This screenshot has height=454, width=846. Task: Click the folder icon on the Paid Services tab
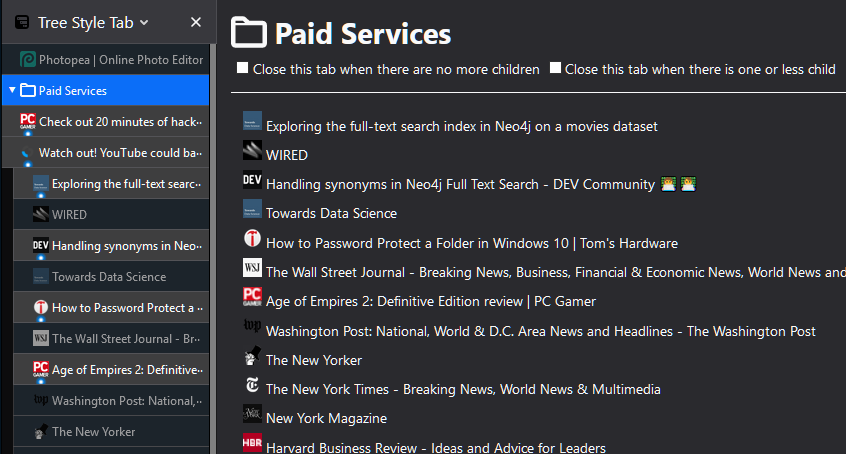[28, 90]
